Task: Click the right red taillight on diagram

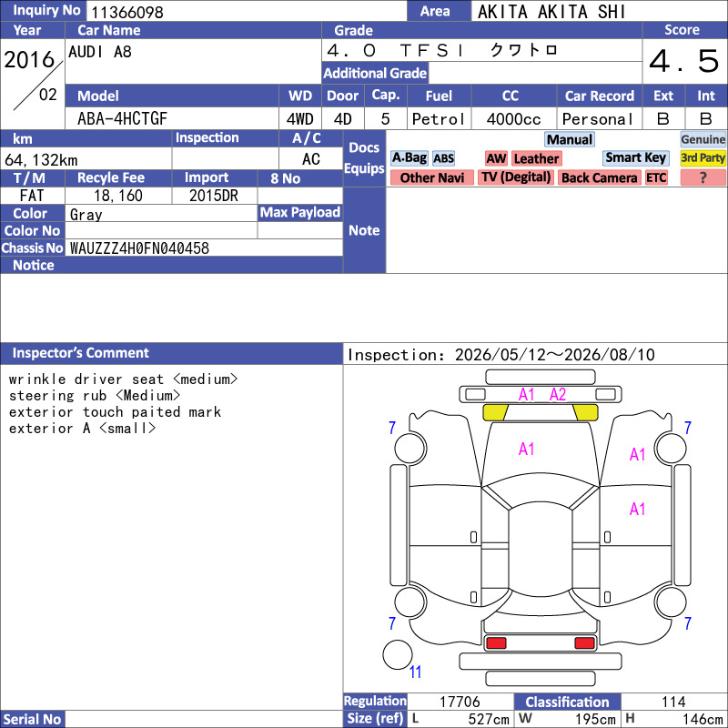Action: click(584, 643)
